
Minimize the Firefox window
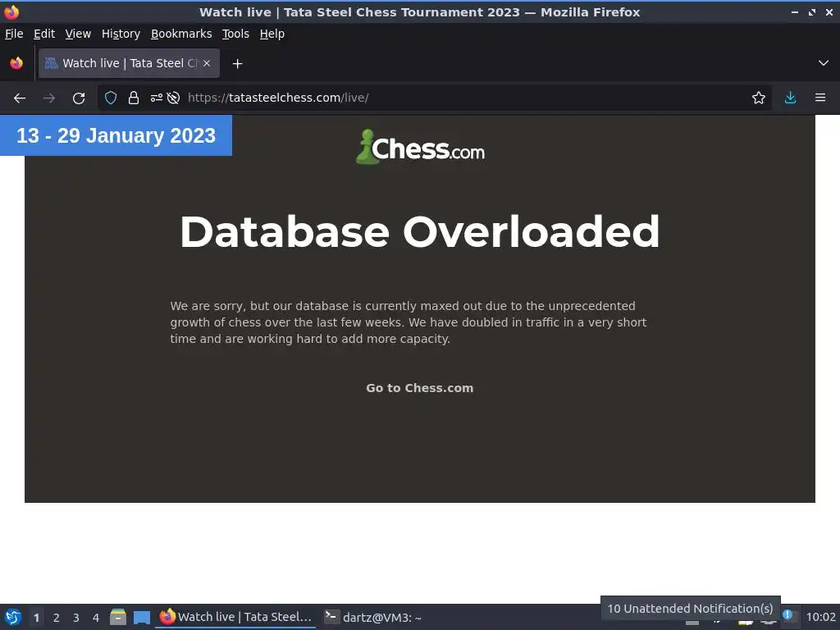click(795, 11)
